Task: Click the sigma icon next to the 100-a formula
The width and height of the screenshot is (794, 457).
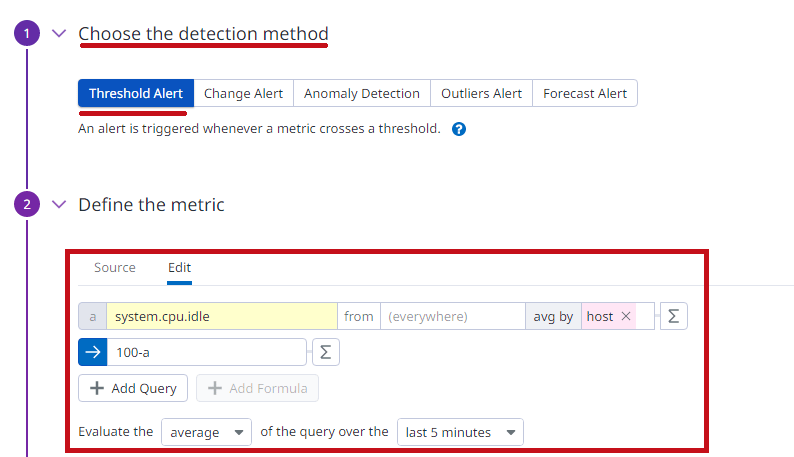Action: tap(326, 352)
